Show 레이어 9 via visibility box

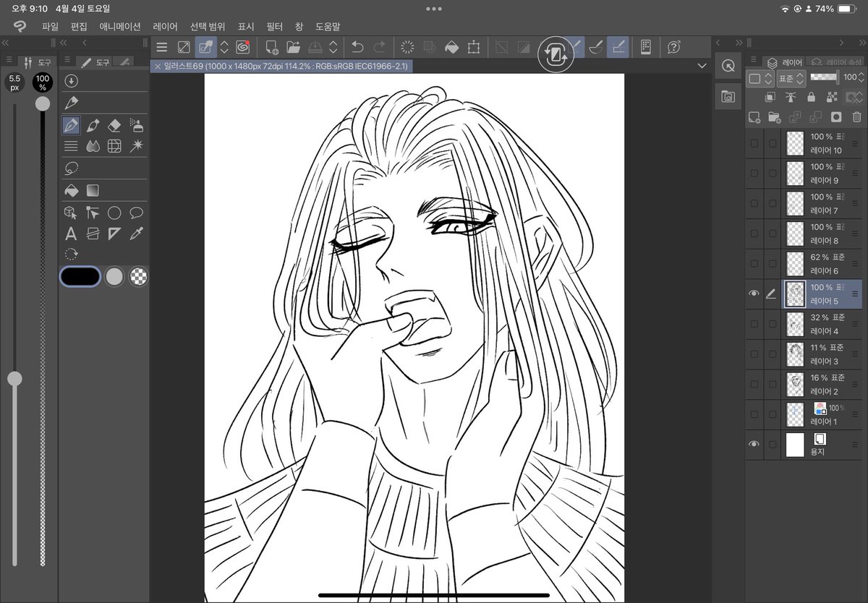coord(754,174)
